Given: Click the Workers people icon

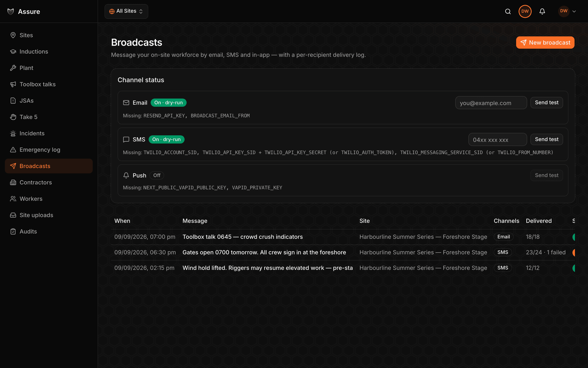Looking at the screenshot, I should [x=13, y=199].
